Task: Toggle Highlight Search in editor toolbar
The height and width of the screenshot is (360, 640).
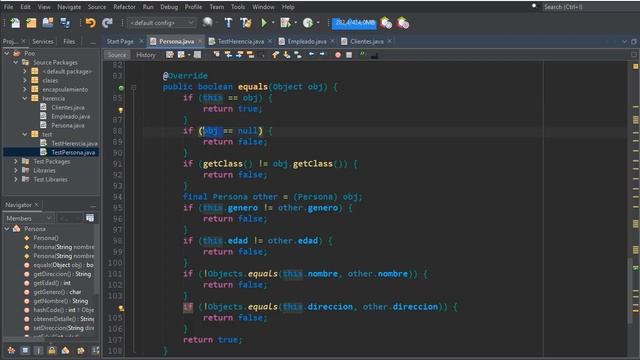Action: tap(251, 55)
